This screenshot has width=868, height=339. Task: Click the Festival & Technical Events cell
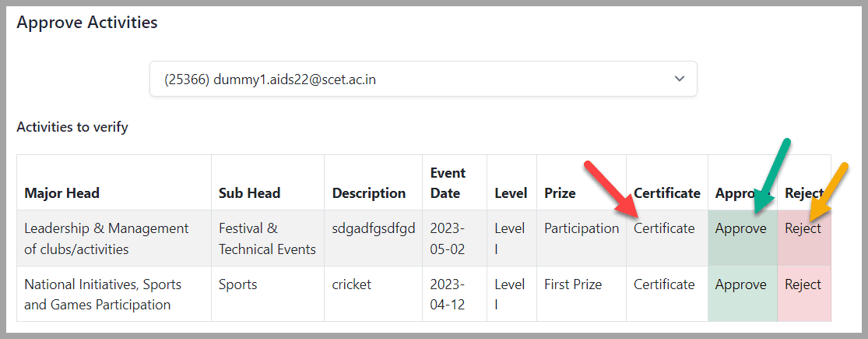tap(267, 238)
